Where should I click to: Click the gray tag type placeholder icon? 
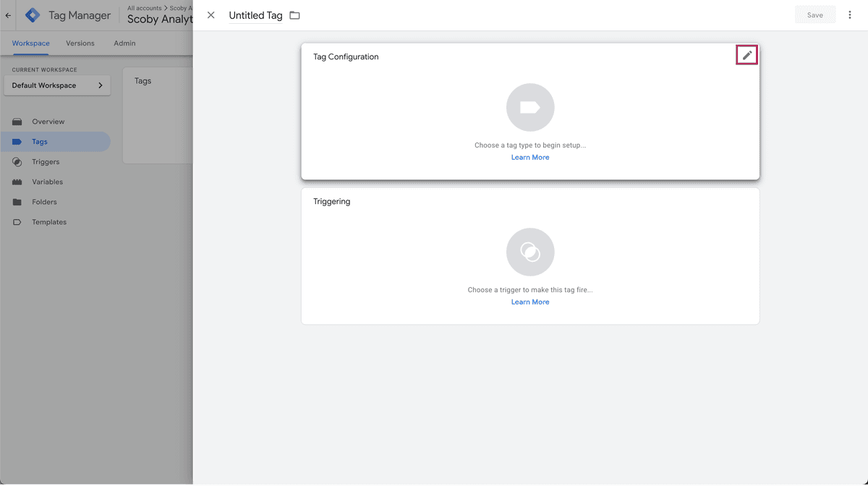tap(530, 108)
